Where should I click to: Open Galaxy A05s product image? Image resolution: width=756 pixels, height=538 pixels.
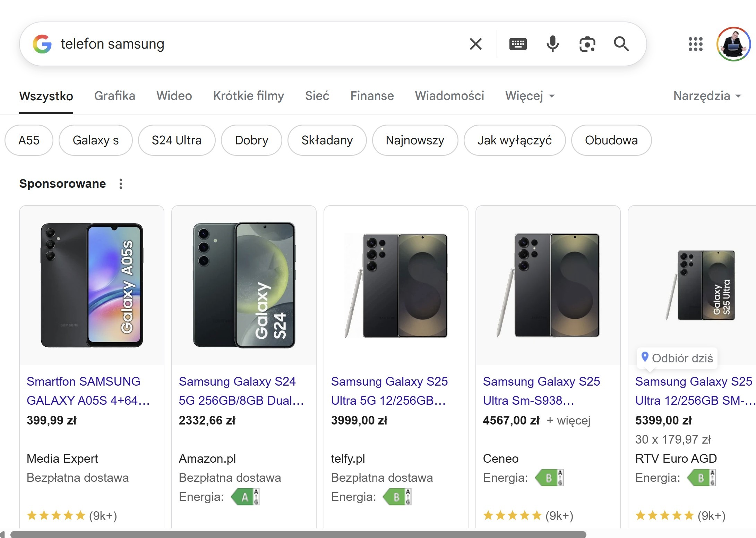coord(92,285)
